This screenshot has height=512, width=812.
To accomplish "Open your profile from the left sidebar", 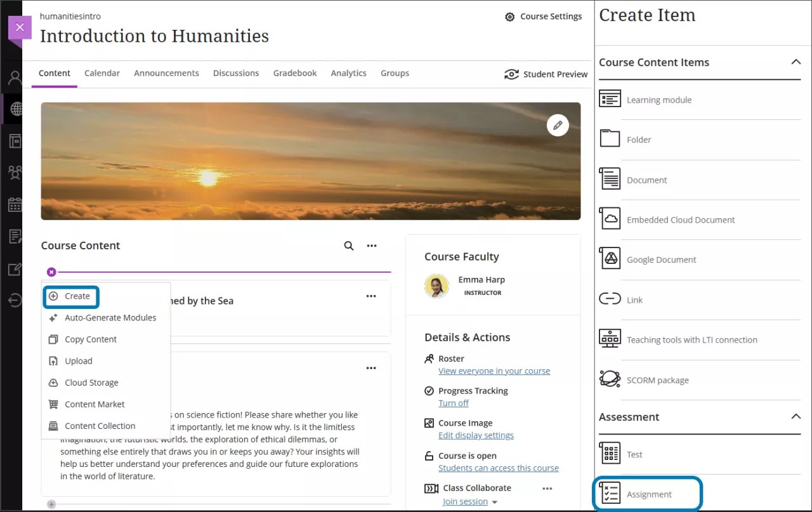I will coord(14,77).
